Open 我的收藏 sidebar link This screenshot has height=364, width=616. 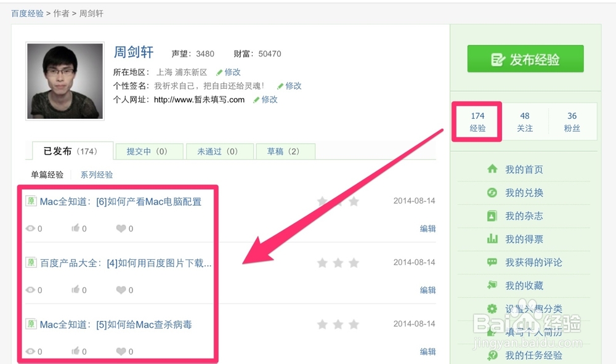tap(524, 285)
